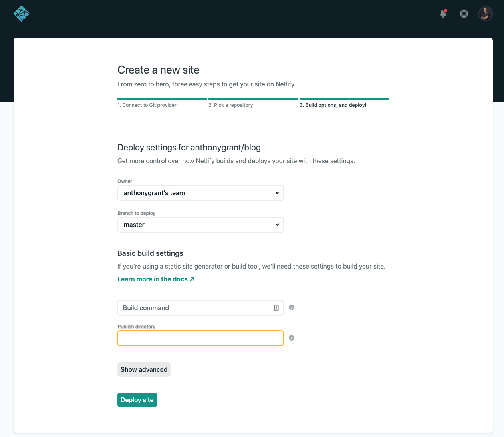Click the autofill icon inside Build command field
Image resolution: width=504 pixels, height=437 pixels.
coord(276,308)
